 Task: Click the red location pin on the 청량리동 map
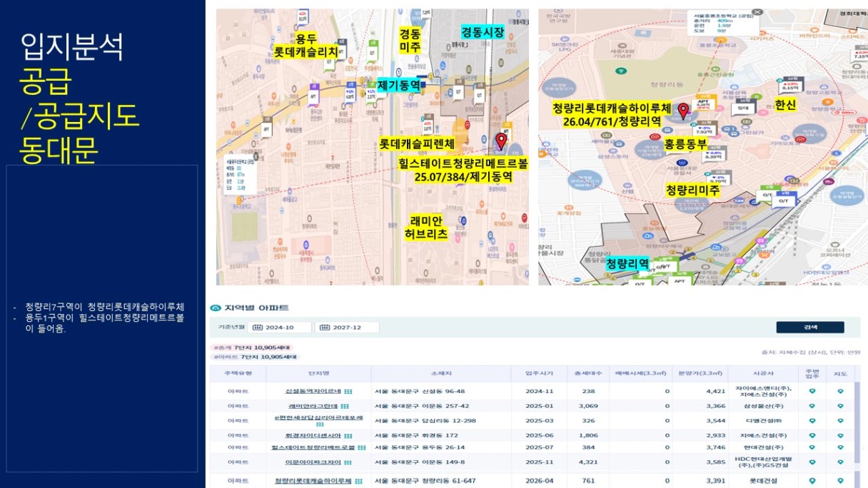click(683, 111)
